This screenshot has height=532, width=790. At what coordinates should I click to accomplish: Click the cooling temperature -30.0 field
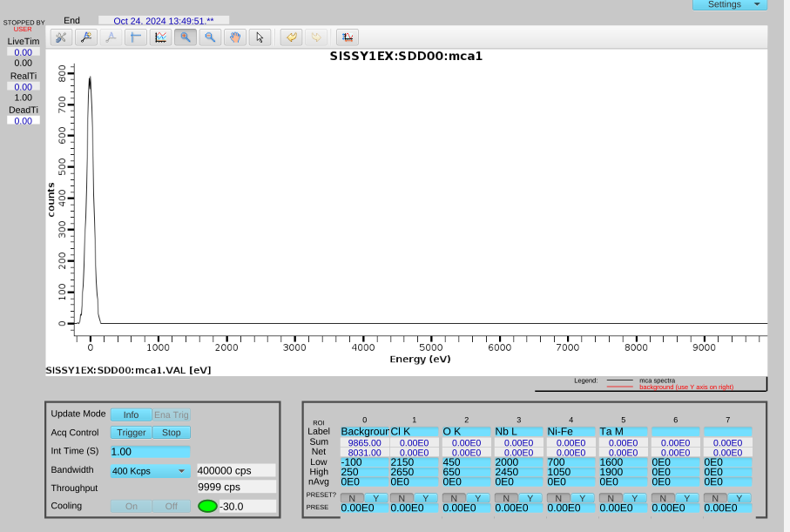pos(246,506)
